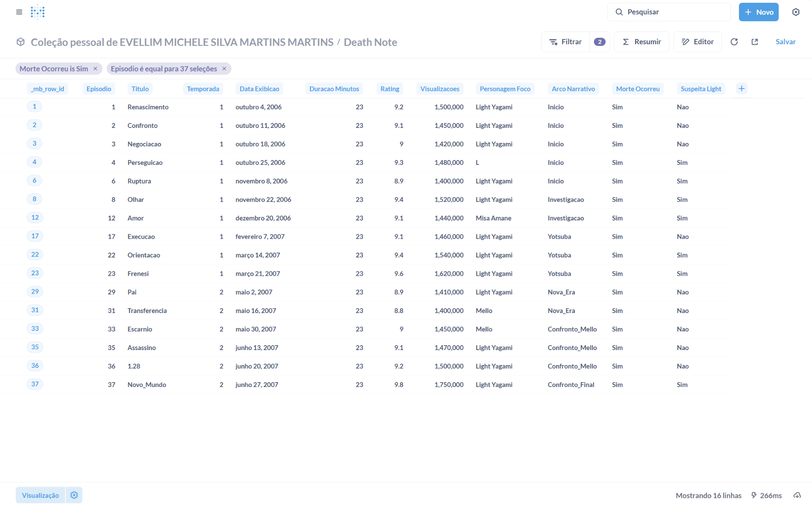Open the Visualizacoes column header menu
The width and height of the screenshot is (812, 506).
tap(440, 89)
